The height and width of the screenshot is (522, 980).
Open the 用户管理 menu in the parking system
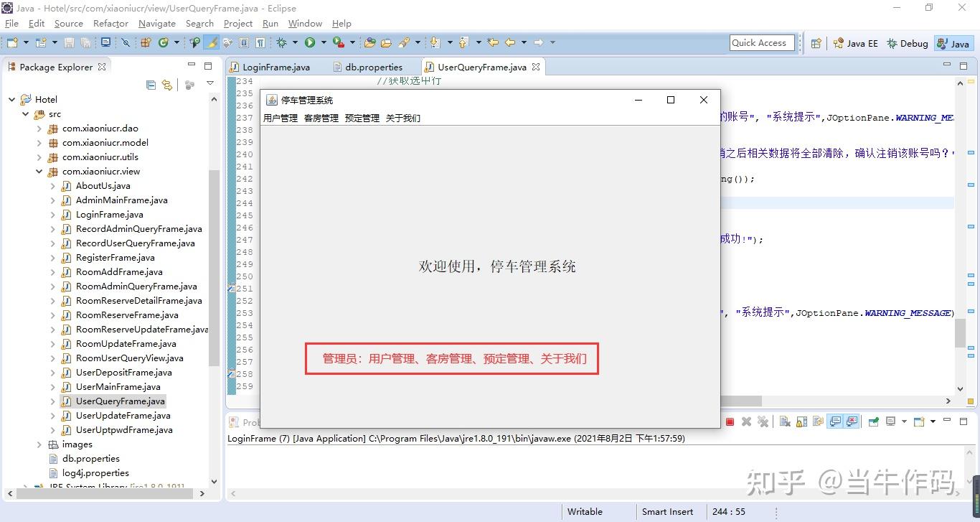tap(280, 118)
